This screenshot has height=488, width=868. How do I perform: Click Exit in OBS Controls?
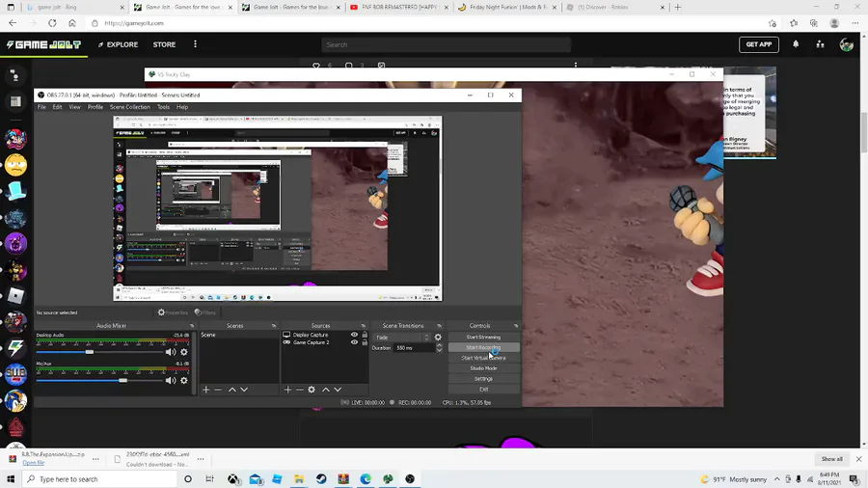(483, 390)
